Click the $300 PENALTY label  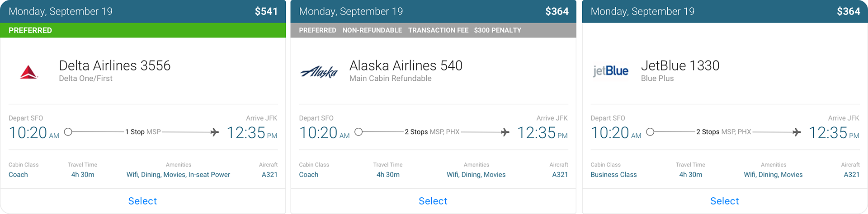pos(498,30)
